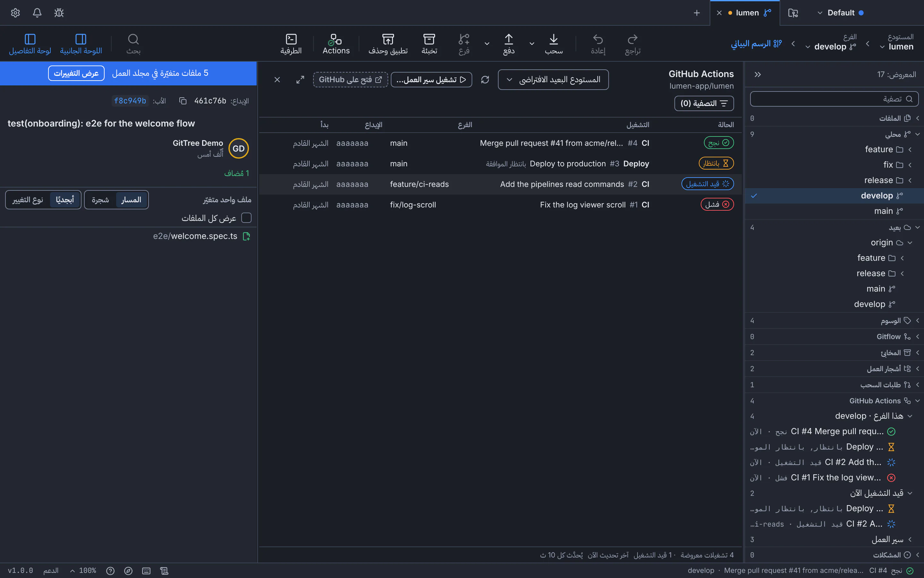Toggle the side panel (اللوحة الجانبية)
Image resolution: width=924 pixels, height=578 pixels.
pos(81,44)
